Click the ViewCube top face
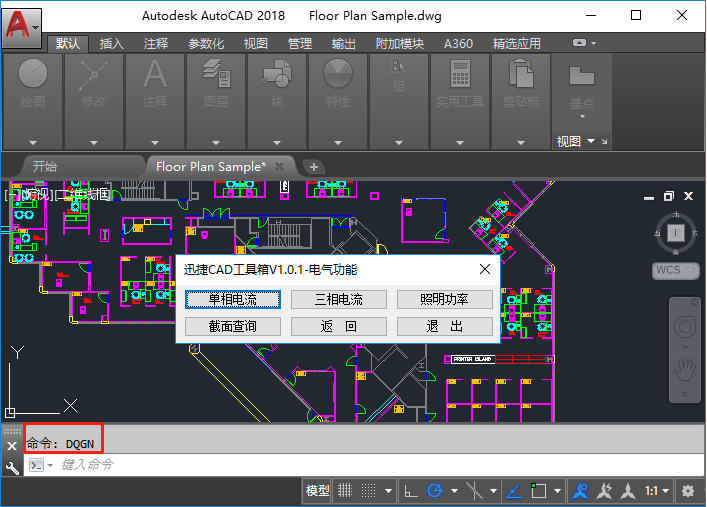This screenshot has width=707, height=507. point(675,233)
